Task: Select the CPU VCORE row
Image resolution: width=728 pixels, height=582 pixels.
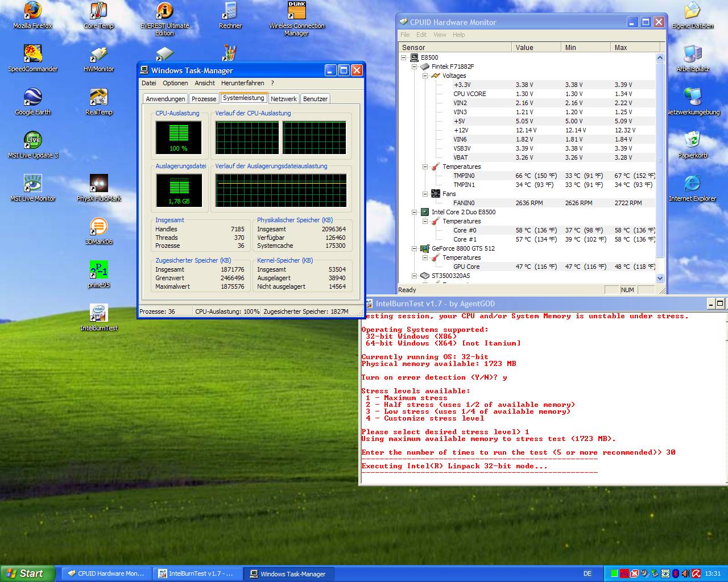Action: tap(528, 94)
